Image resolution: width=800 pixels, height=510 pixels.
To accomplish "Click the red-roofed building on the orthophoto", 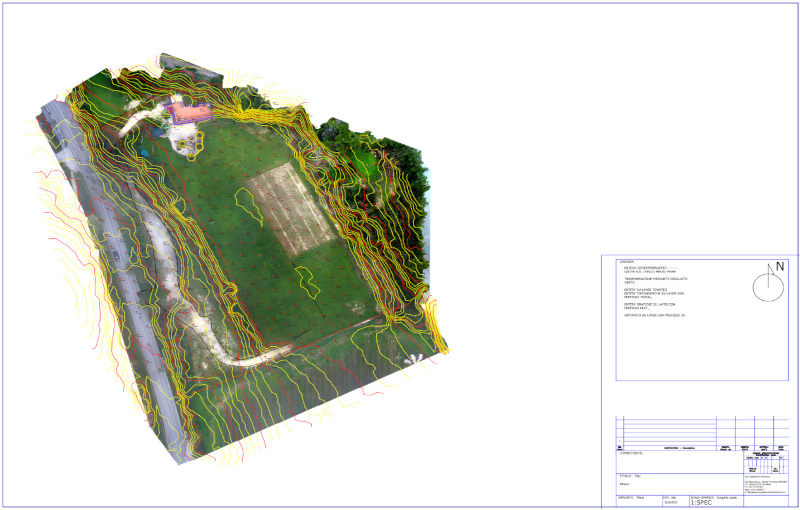I will (190, 112).
